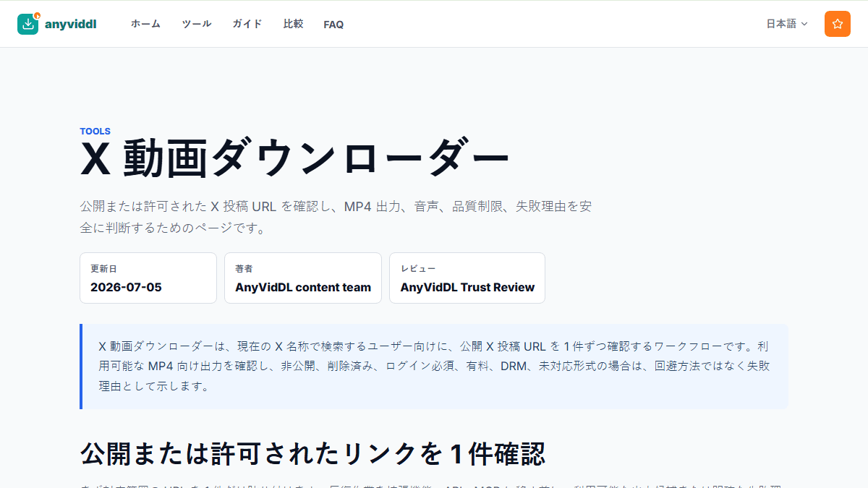Click the 公開または許可されたリンクを 1 件確認 heading
The image size is (868, 488).
coord(312,453)
